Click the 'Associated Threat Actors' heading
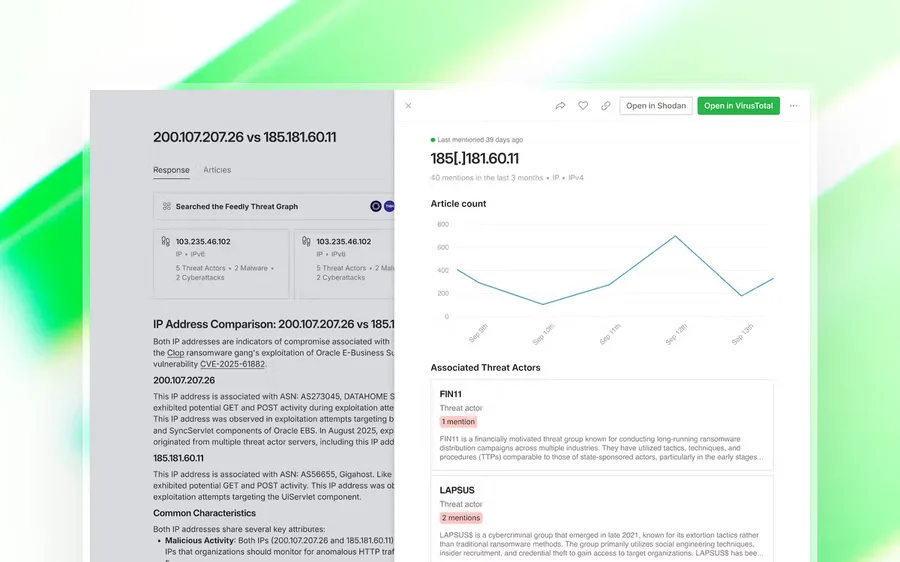Image resolution: width=900 pixels, height=562 pixels. tap(485, 367)
